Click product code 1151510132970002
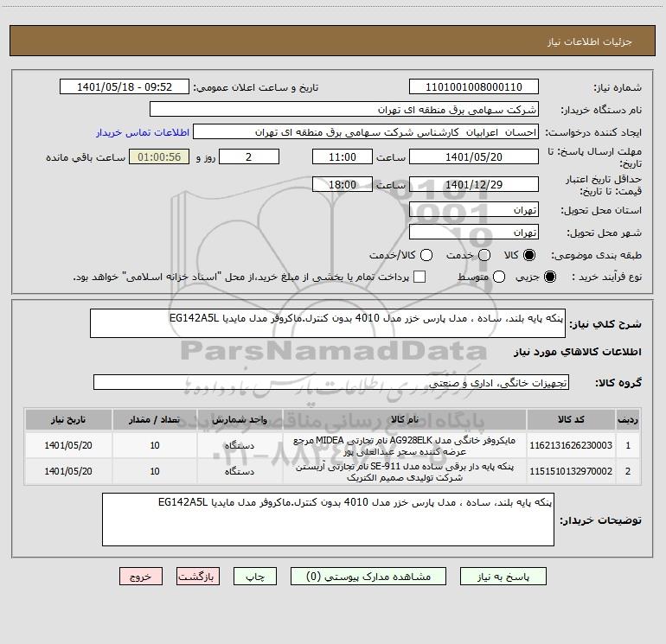666x644 pixels. coord(571,471)
